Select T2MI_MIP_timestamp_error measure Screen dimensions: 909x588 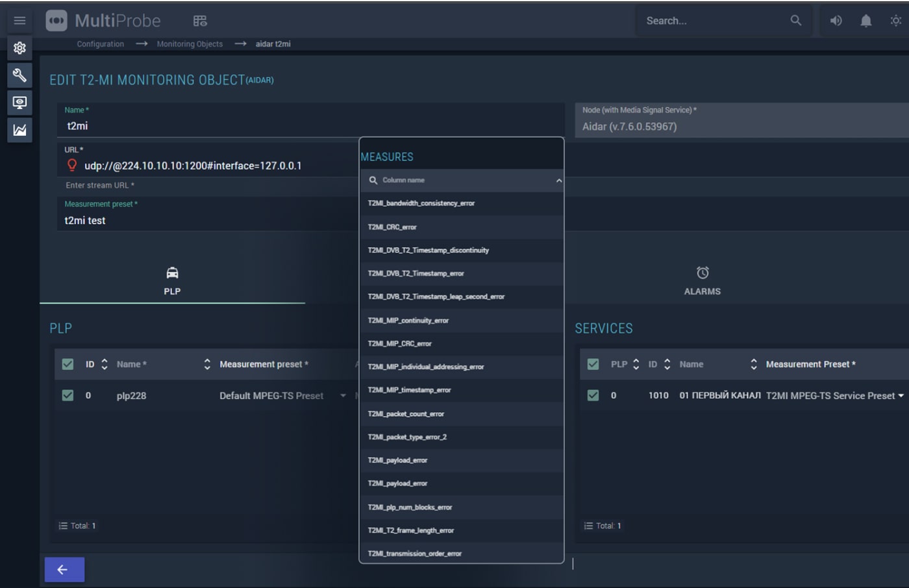click(x=462, y=390)
